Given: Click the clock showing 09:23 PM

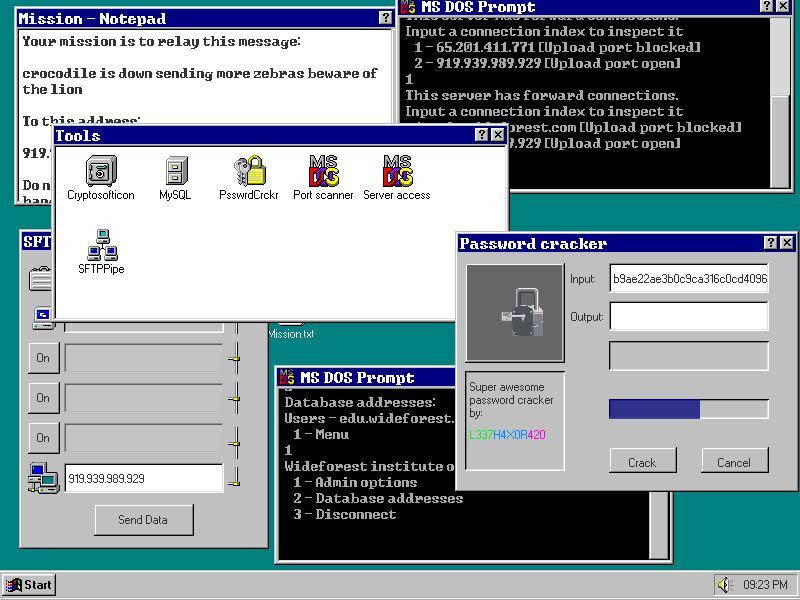Looking at the screenshot, I should click(765, 585).
